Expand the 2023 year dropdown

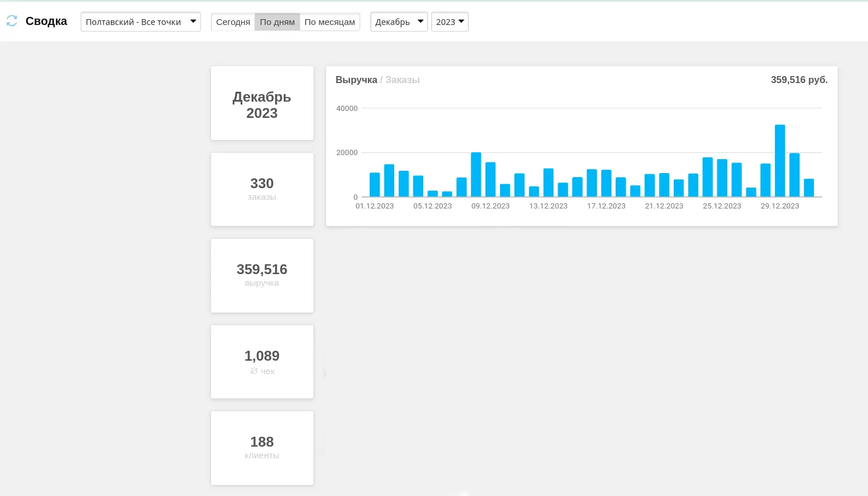[449, 22]
